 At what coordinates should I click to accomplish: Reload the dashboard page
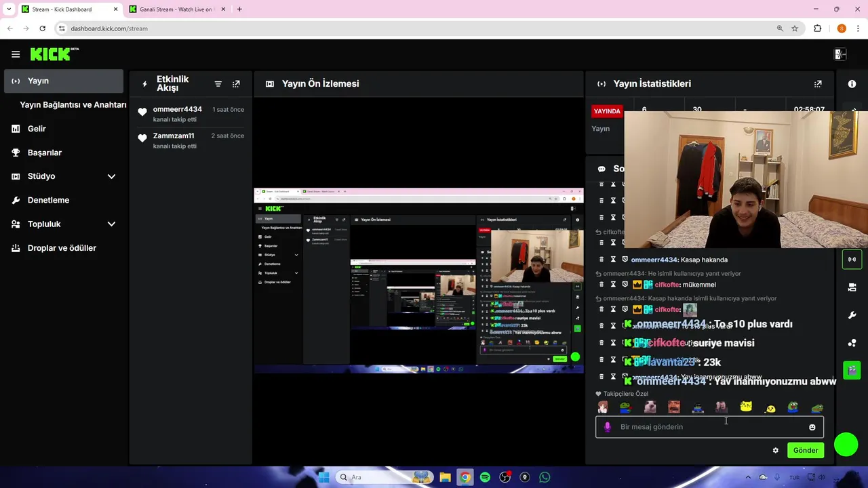click(42, 28)
